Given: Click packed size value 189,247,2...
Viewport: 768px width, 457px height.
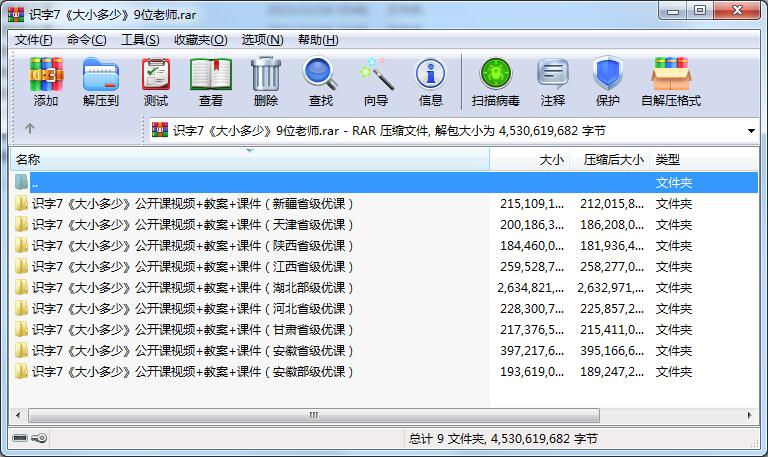Looking at the screenshot, I should (x=612, y=372).
